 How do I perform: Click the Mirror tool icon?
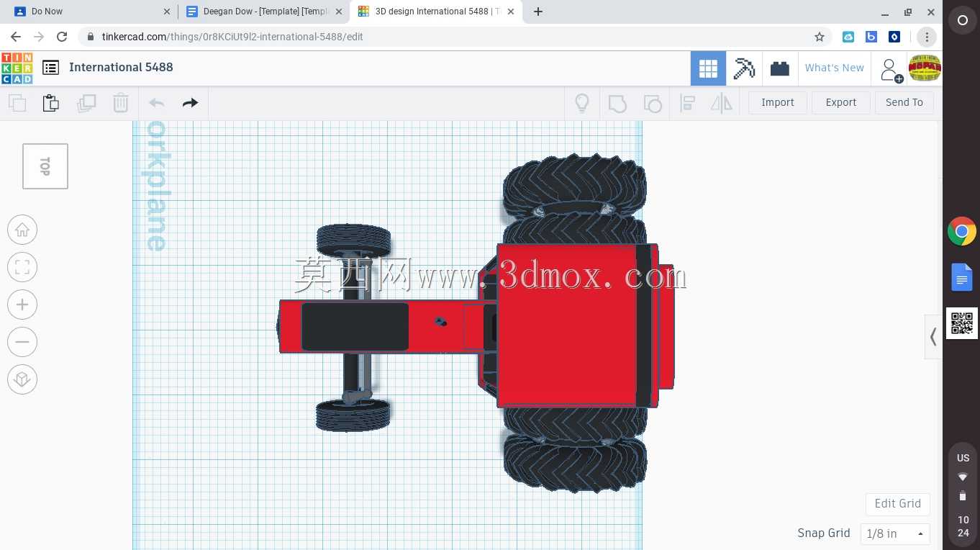pyautogui.click(x=721, y=104)
